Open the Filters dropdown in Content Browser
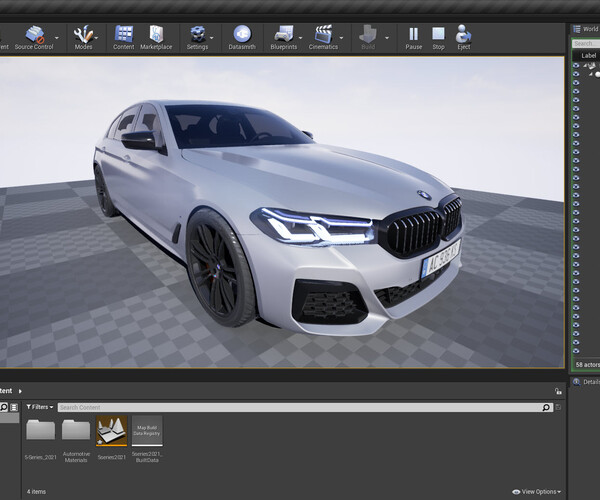The height and width of the screenshot is (500, 600). pyautogui.click(x=39, y=407)
